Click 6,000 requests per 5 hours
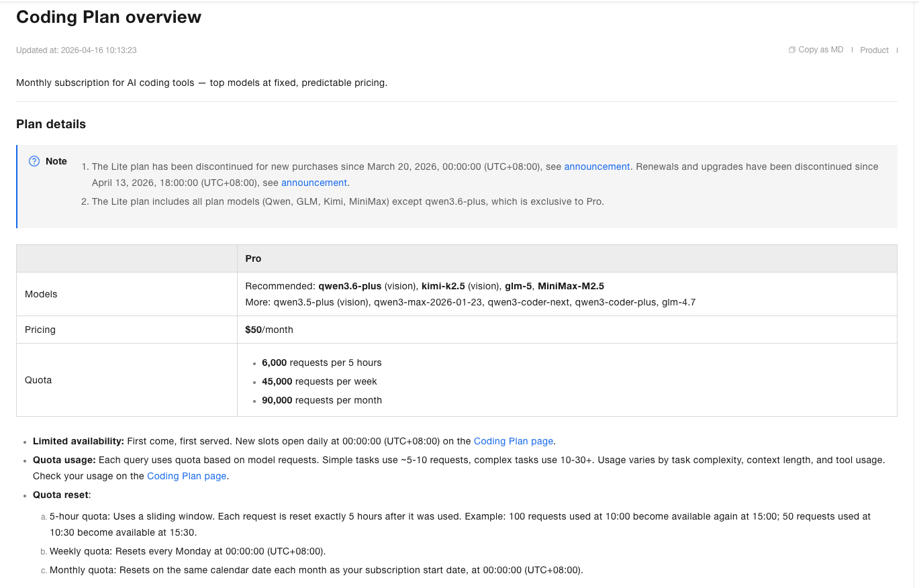919x588 pixels. pos(322,362)
